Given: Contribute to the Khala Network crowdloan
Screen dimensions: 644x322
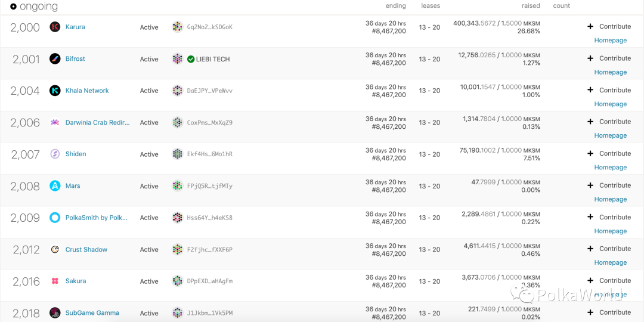Looking at the screenshot, I should click(x=609, y=90).
